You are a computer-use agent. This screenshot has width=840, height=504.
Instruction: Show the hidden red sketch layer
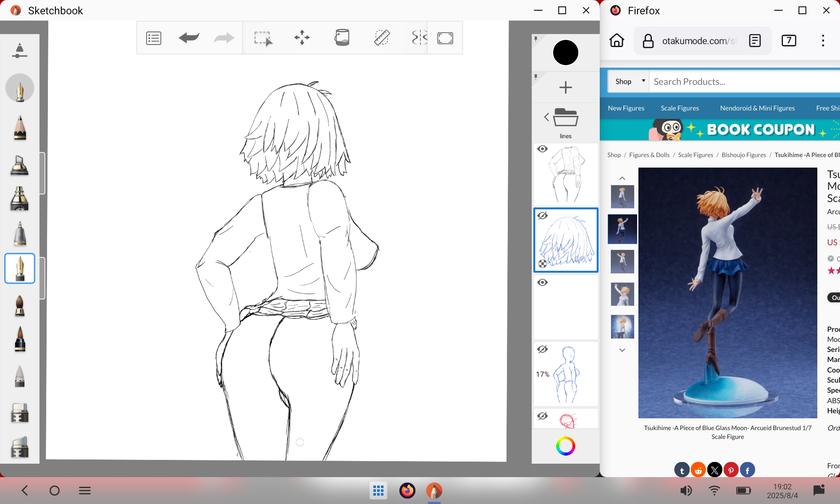(543, 416)
